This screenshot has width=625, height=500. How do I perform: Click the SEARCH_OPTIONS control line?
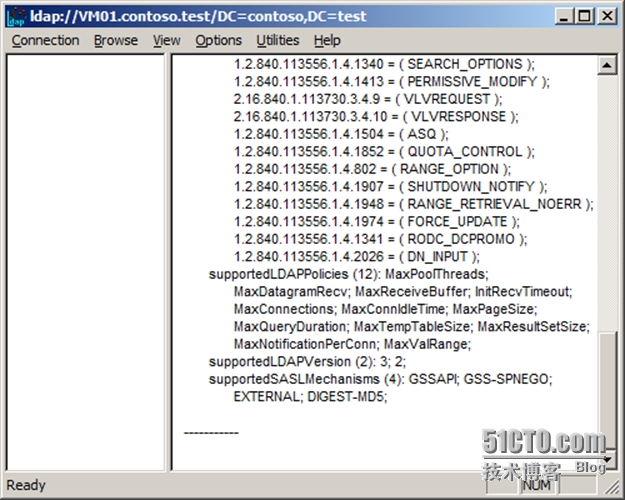pyautogui.click(x=384, y=64)
